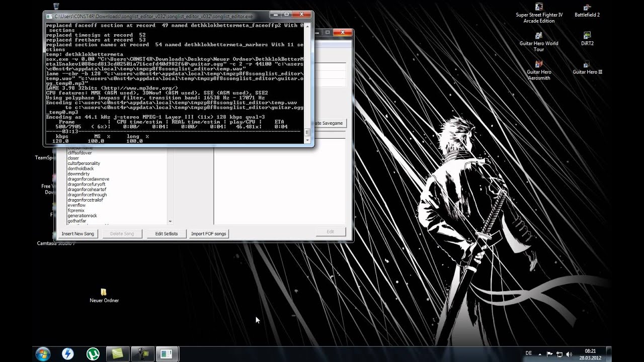Select dragonforcefuryoft in song list
The width and height of the screenshot is (644, 362).
(87, 185)
